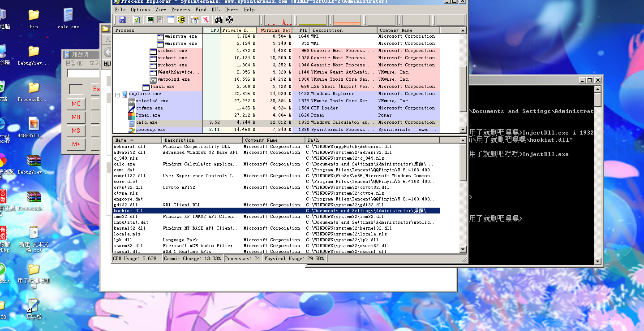This screenshot has width=644, height=331.
Task: Select the 用了就删吧嘿嘿 folder on desktop
Action: pyautogui.click(x=34, y=276)
